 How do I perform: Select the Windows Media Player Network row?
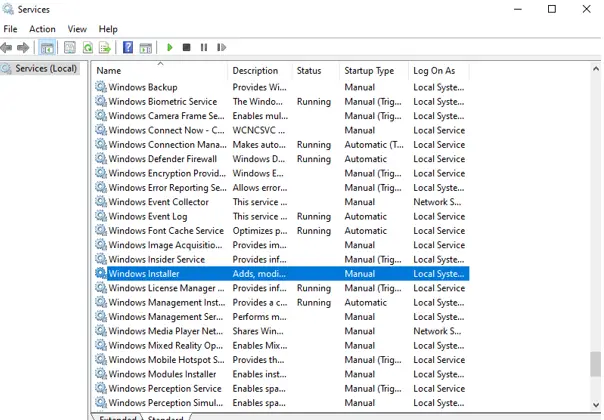pyautogui.click(x=281, y=331)
